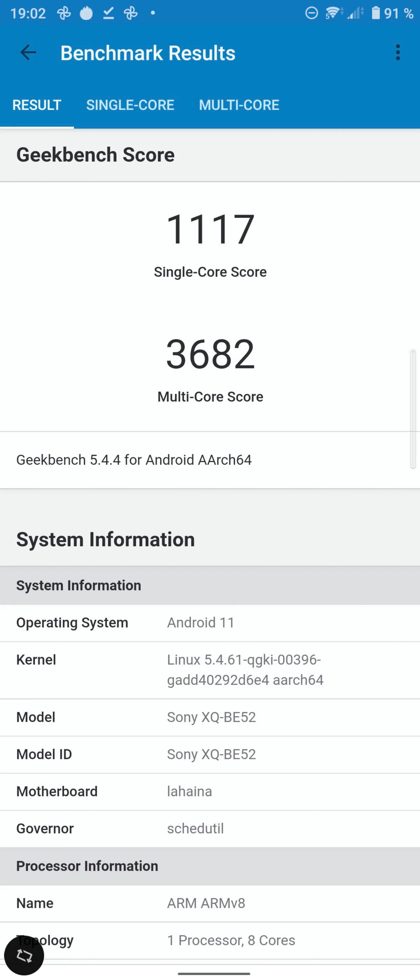
Task: Tap the Motherboard lahaina row
Action: click(210, 791)
